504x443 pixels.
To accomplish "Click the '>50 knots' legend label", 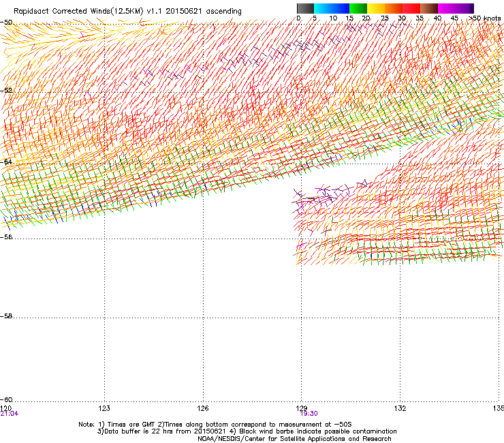I will (484, 18).
